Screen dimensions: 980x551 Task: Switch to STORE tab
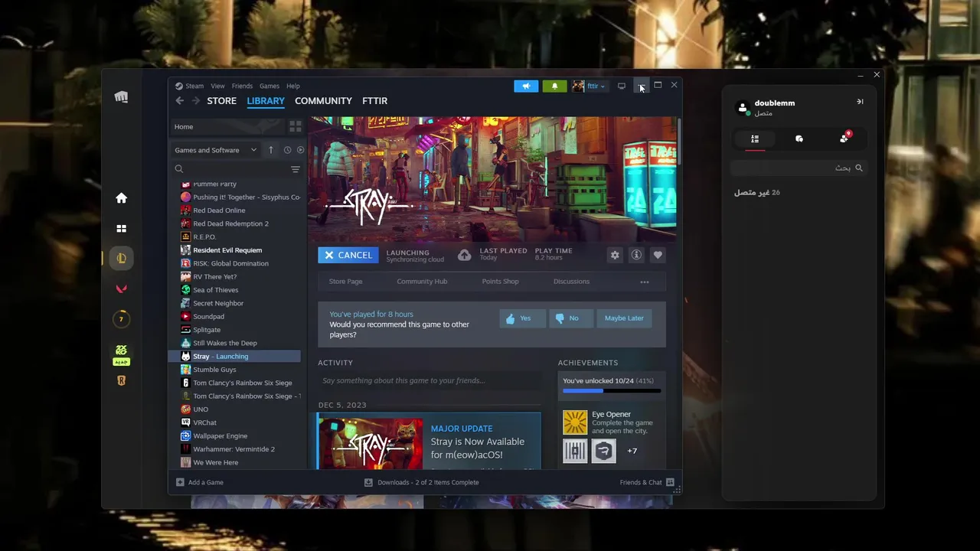click(x=221, y=100)
